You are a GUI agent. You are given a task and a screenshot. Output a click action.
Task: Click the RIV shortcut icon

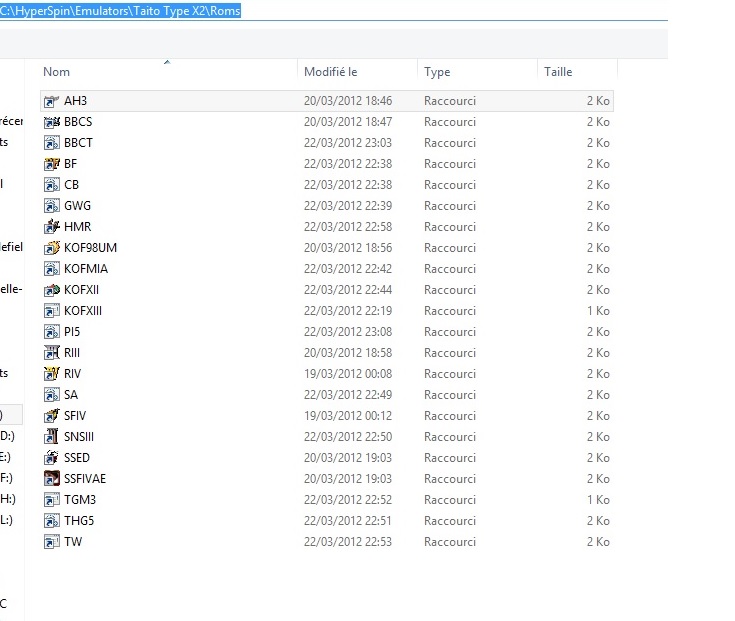52,374
